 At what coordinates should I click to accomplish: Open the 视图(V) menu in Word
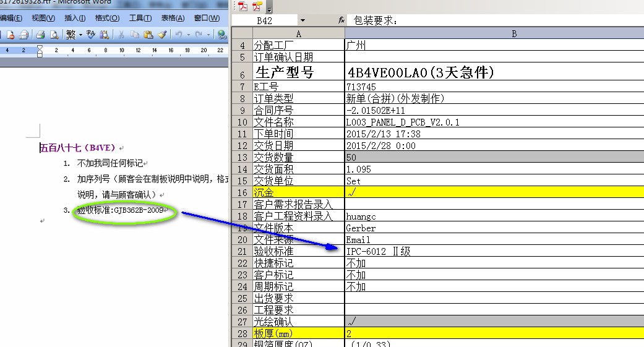(43, 18)
